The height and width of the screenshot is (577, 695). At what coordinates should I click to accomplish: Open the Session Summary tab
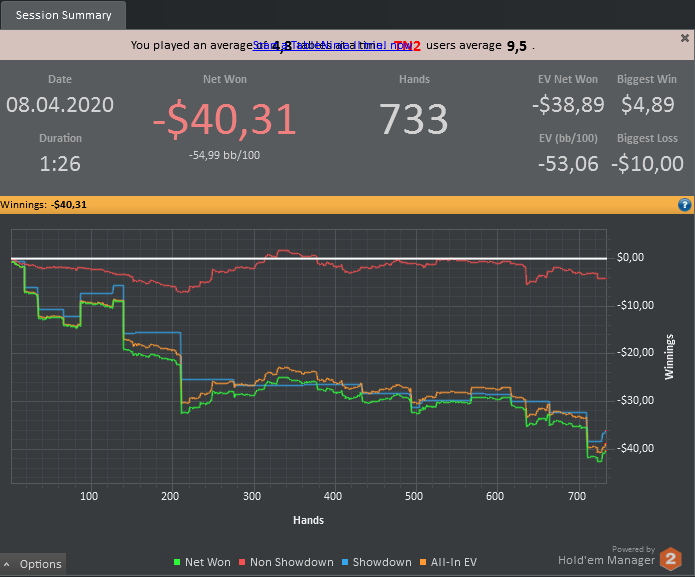[x=63, y=15]
